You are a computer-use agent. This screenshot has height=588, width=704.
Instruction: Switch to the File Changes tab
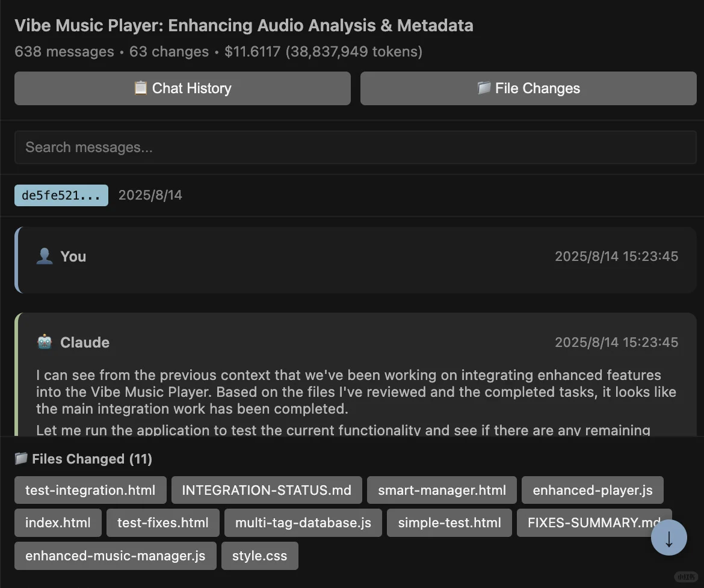point(528,88)
